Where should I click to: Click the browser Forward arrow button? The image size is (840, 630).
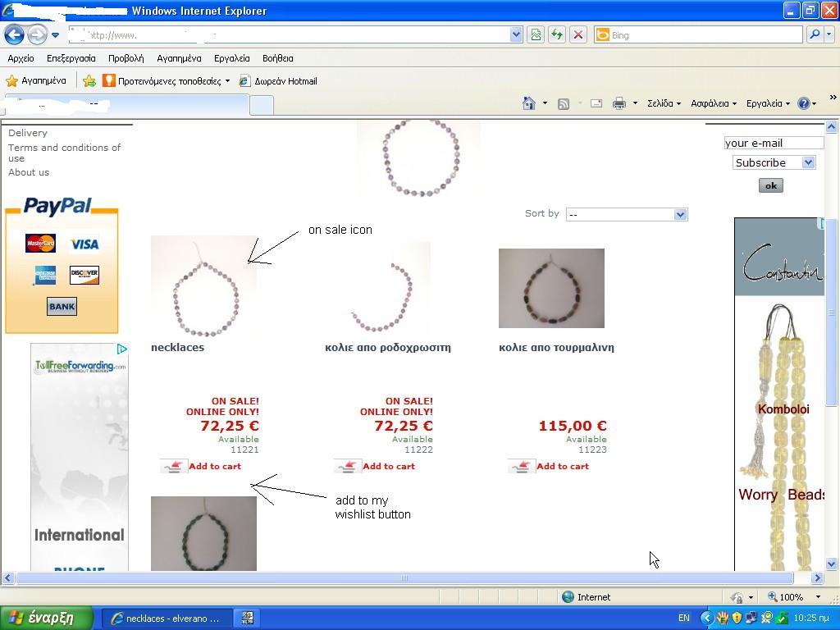coord(37,35)
